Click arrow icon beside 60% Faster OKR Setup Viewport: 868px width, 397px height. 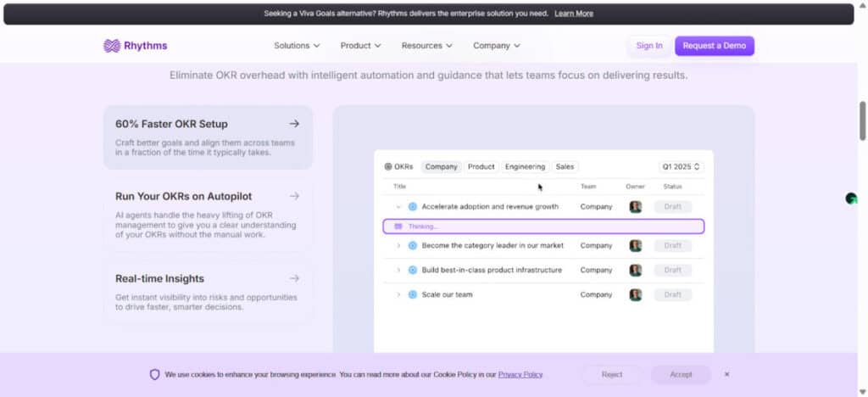coord(294,124)
